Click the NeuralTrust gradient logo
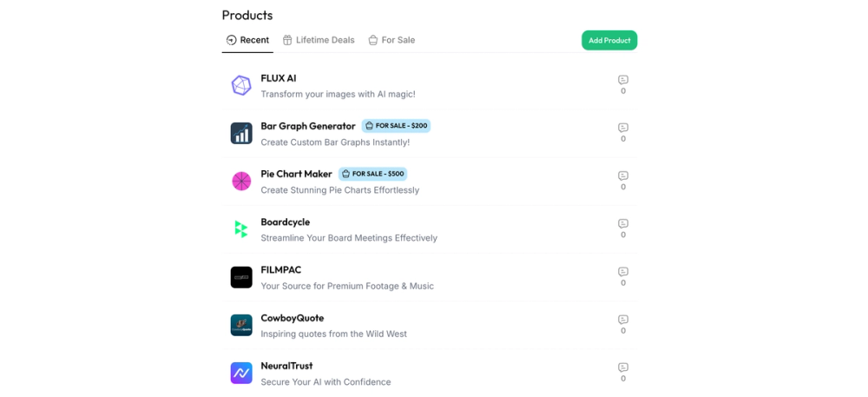868x397 pixels. (241, 374)
